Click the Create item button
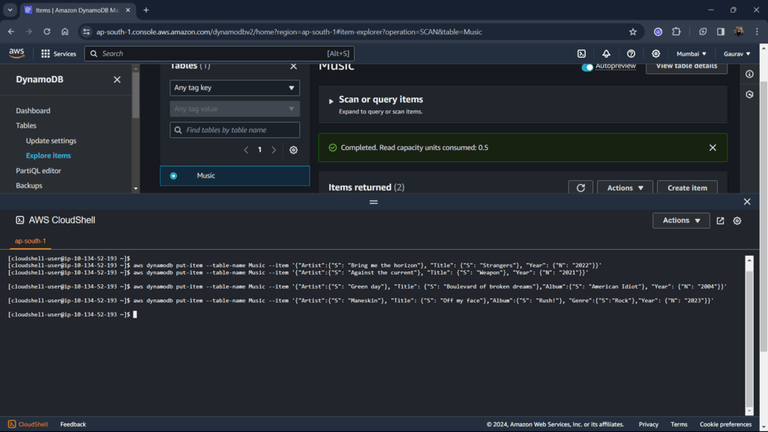The height and width of the screenshot is (432, 768). [687, 187]
